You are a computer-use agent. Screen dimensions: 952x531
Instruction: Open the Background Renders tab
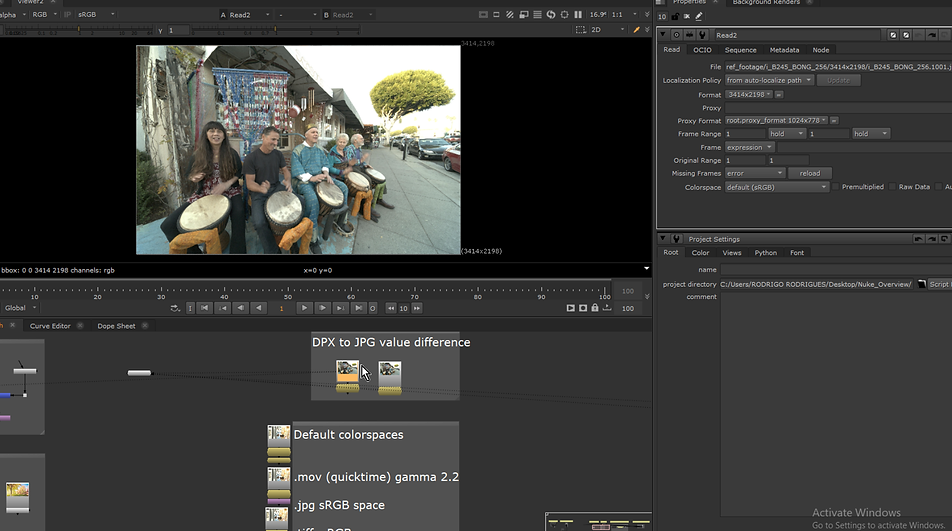766,2
